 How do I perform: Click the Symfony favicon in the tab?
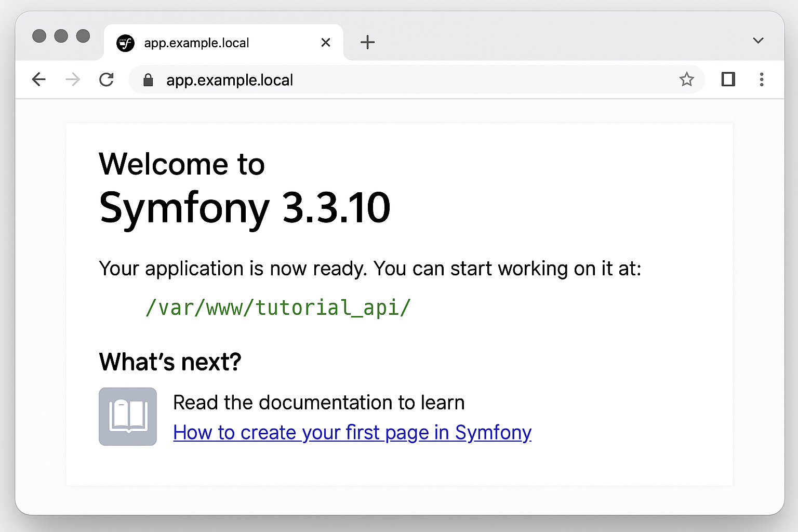point(125,43)
